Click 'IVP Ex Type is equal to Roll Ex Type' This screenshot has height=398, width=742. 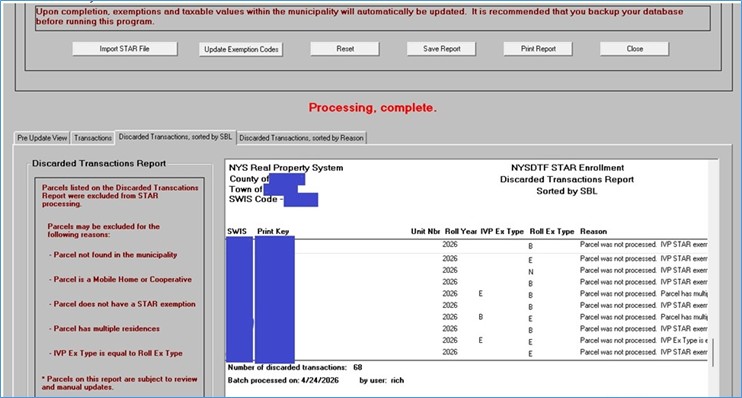(x=115, y=353)
